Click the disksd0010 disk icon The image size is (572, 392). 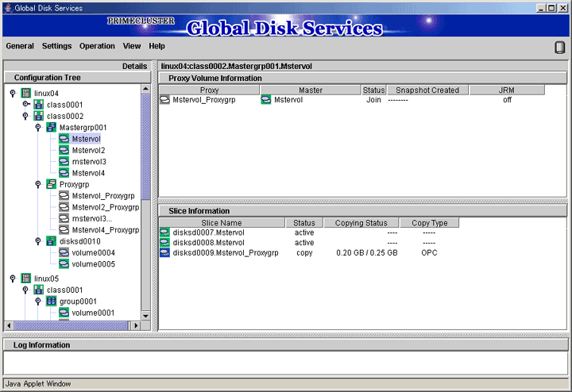52,241
